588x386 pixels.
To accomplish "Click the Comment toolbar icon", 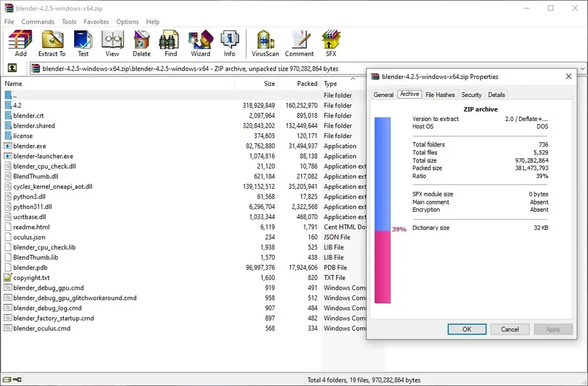I will pos(299,43).
